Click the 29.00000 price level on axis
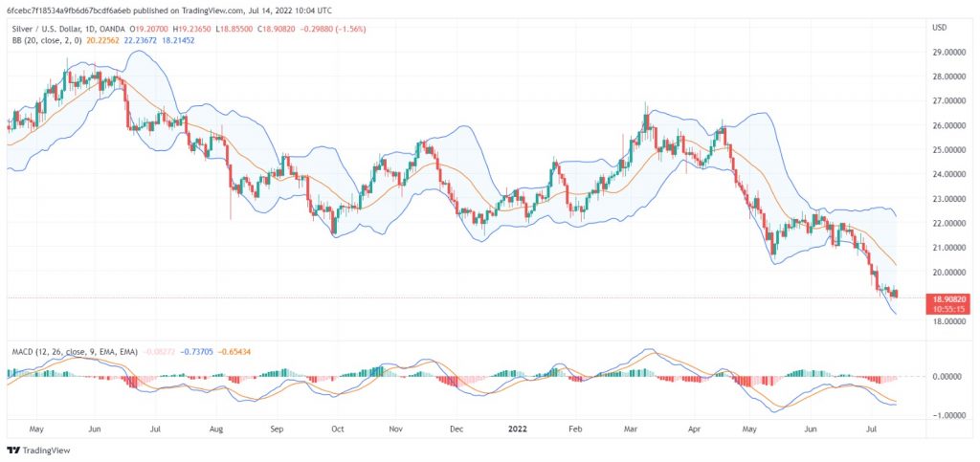 (x=947, y=52)
